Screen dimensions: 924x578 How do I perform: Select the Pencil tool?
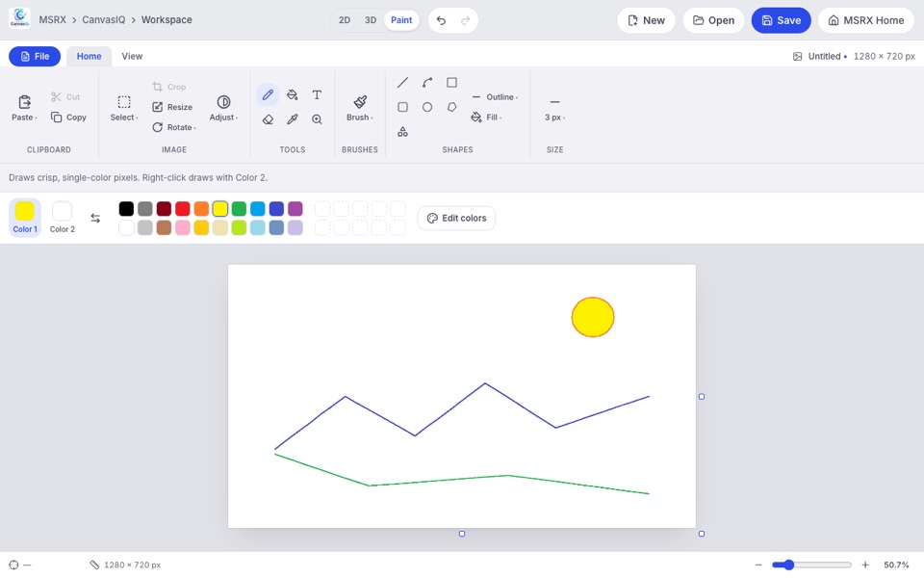(268, 94)
